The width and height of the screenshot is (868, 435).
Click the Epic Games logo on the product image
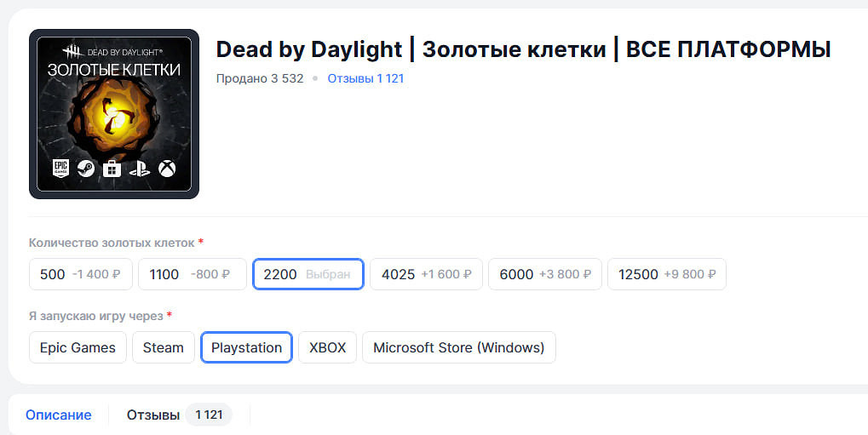tap(60, 168)
